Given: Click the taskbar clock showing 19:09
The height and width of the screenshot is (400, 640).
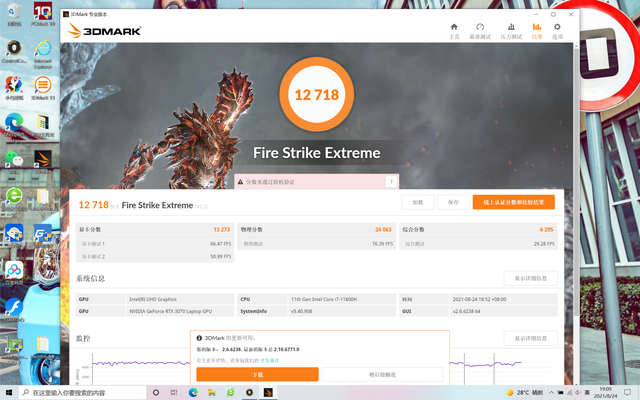Looking at the screenshot, I should tap(606, 392).
